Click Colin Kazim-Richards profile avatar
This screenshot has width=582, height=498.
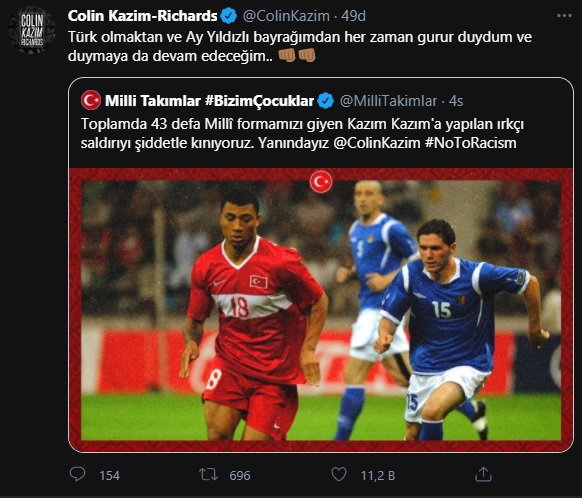point(32,31)
